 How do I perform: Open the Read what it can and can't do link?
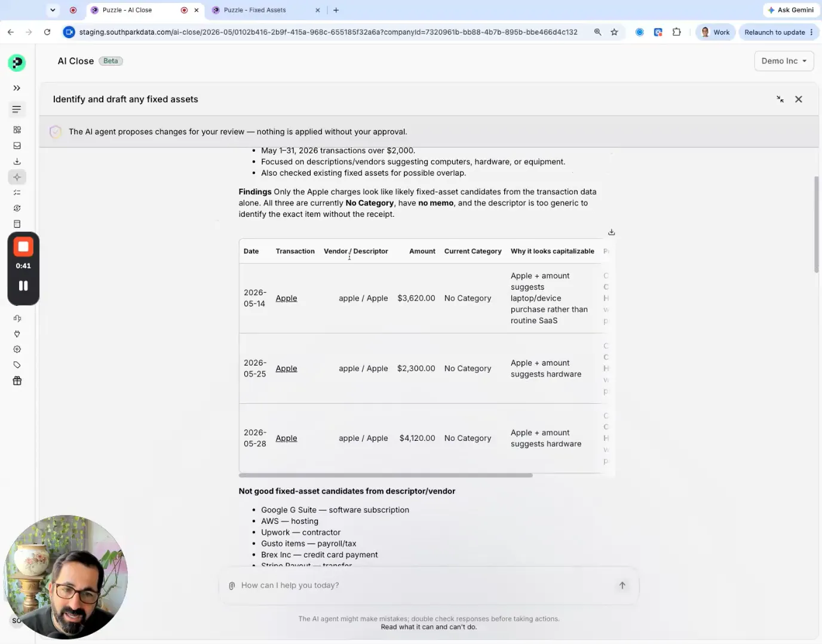pos(428,627)
